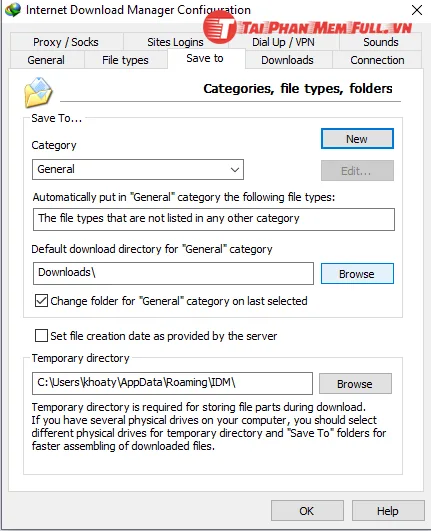Select the Connection tab
Viewport: 431px width, 531px height.
377,60
